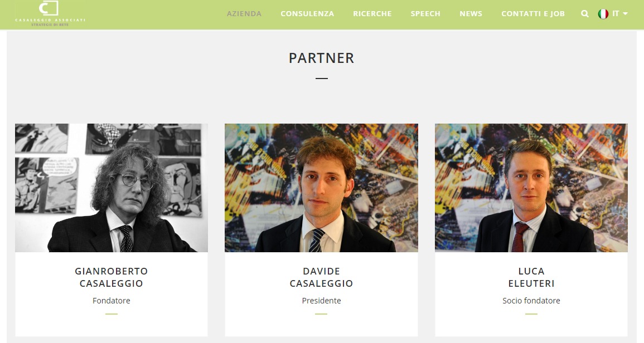Viewport: 644px width, 343px height.
Task: Select the LUCA ELEUTERI name heading
Action: (x=531, y=277)
